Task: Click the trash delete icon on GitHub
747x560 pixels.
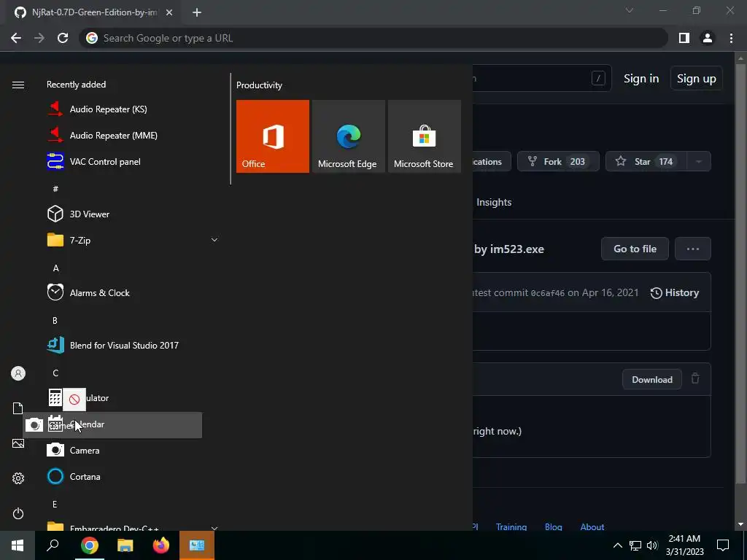Action: pyautogui.click(x=695, y=378)
